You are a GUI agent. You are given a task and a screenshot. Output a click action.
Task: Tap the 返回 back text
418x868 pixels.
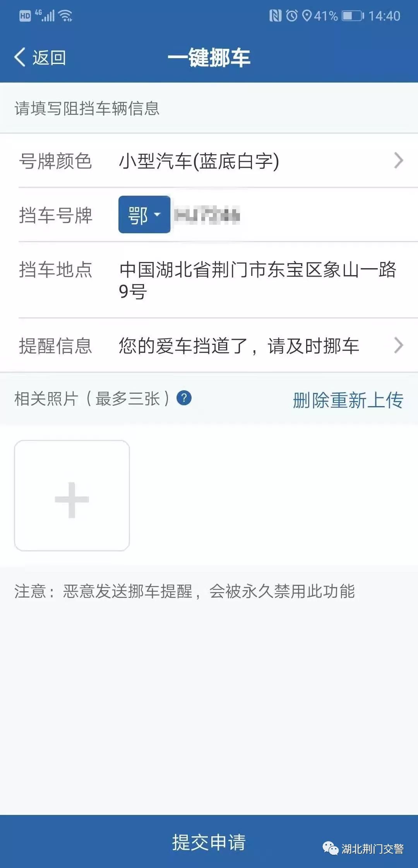coord(49,58)
